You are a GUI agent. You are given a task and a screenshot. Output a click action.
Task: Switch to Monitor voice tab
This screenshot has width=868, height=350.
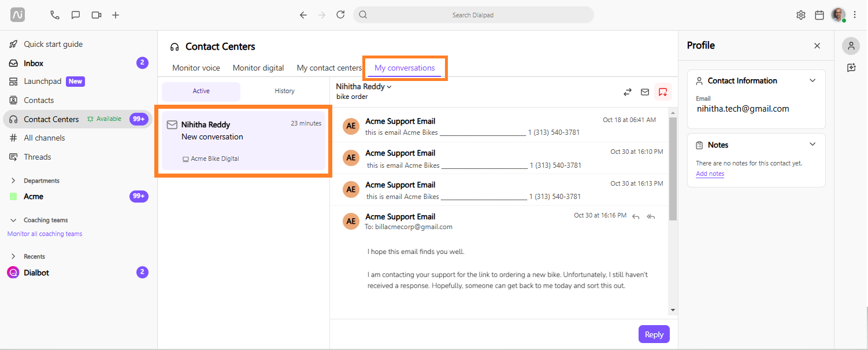point(196,68)
